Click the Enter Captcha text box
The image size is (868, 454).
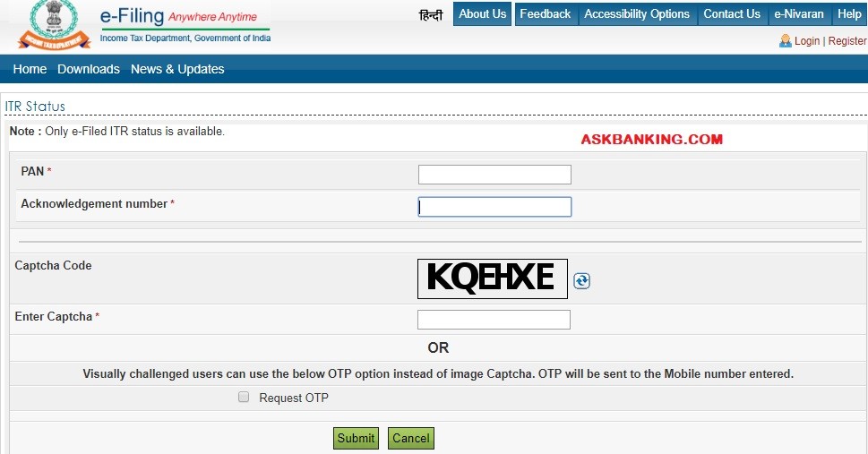(494, 320)
